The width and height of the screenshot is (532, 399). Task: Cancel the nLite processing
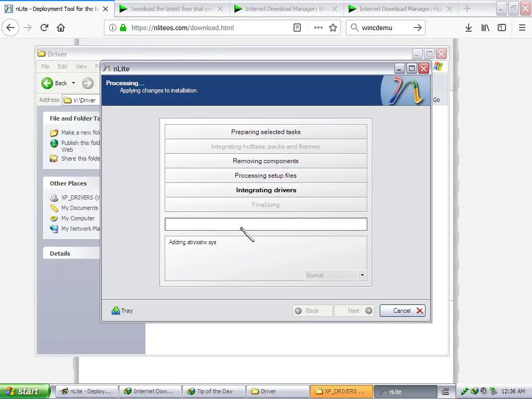(x=403, y=311)
